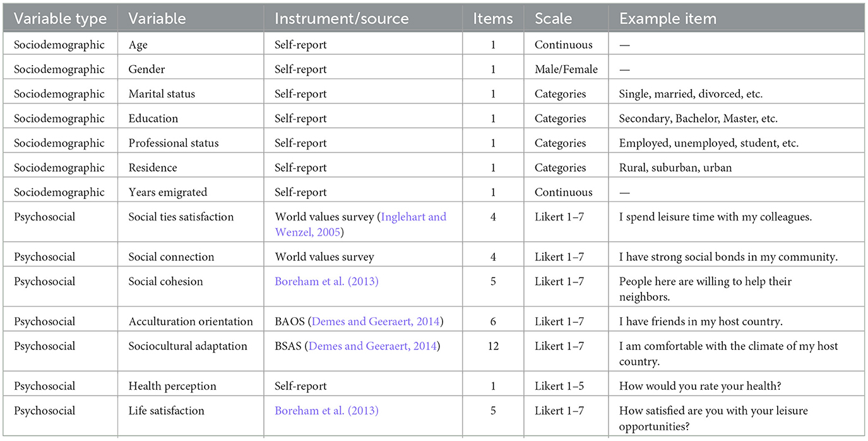Click Boreham et al. (2013) link in the Life satisfaction row
This screenshot has height=441, width=868.
coord(326,411)
